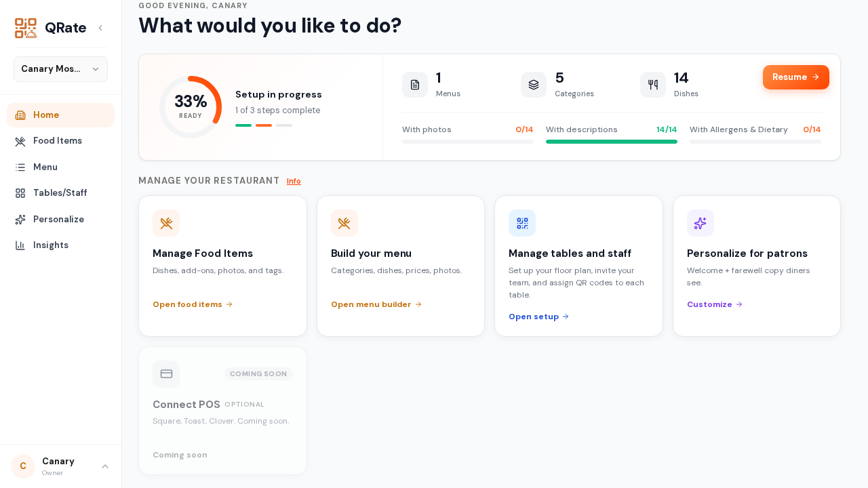Open menu builder link
Screen dimensions: 868x488
(x=376, y=304)
